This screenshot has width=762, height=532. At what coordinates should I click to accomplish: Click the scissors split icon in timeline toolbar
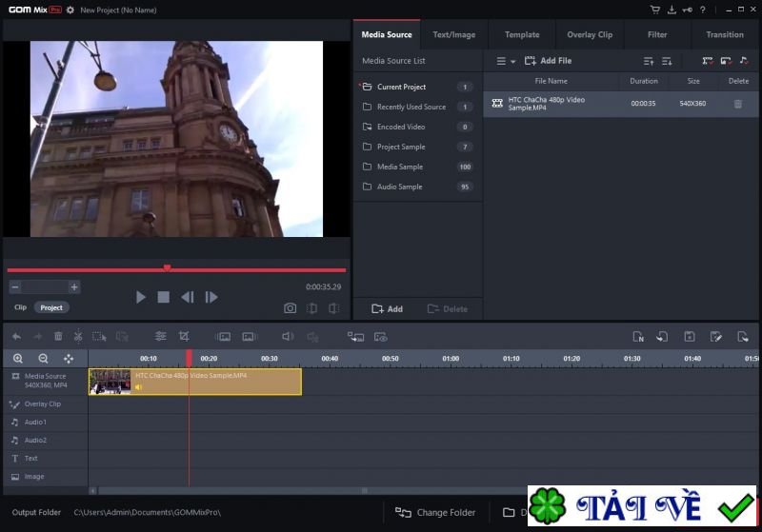pyautogui.click(x=78, y=336)
